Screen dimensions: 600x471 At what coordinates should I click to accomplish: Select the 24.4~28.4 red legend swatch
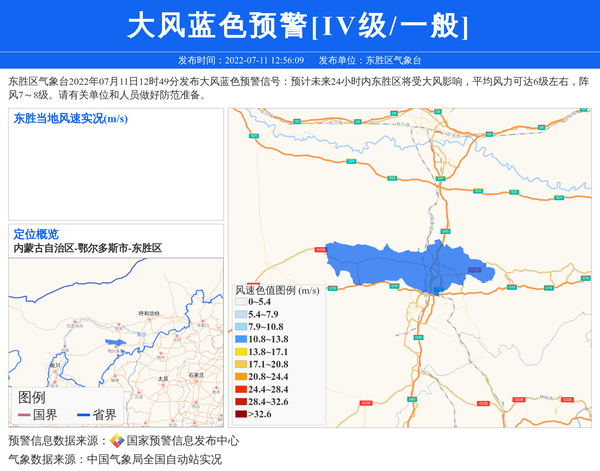pos(240,389)
